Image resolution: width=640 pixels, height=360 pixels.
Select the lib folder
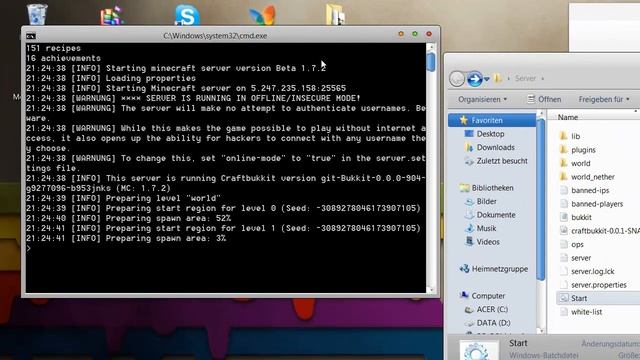576,136
